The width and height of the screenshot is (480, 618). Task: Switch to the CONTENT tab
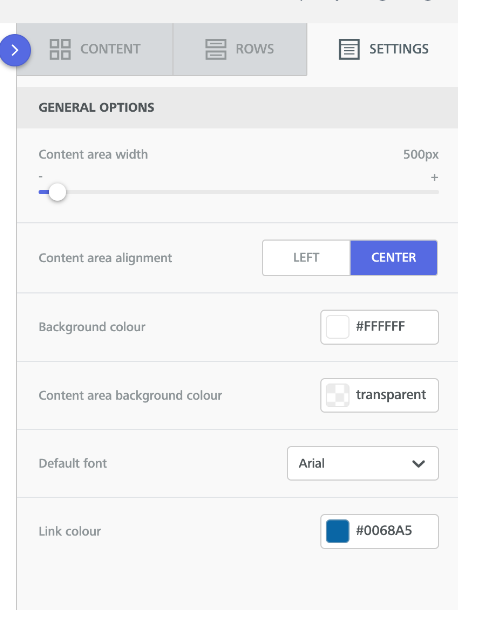95,49
